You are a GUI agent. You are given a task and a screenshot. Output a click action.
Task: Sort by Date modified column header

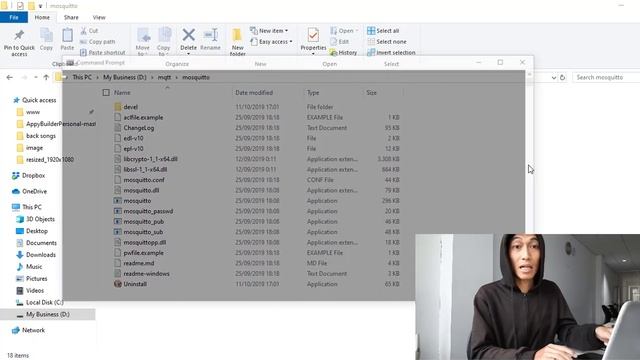point(254,93)
